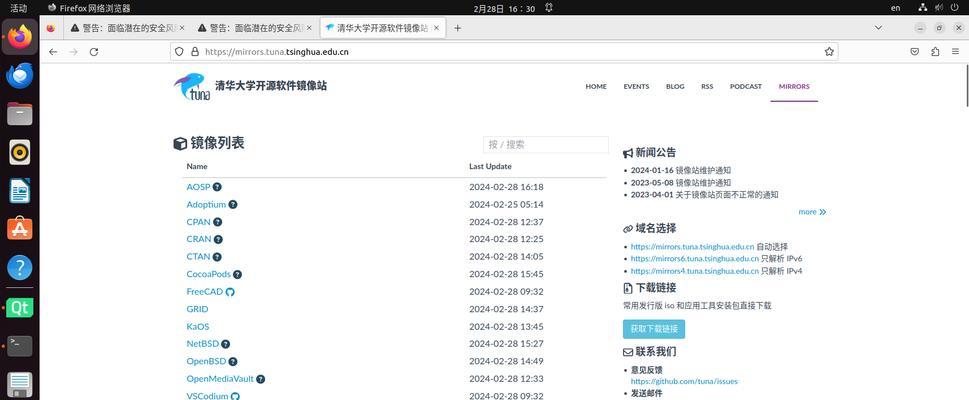Open help icon beside NetBSD
This screenshot has height=400, width=969.
pyautogui.click(x=226, y=344)
